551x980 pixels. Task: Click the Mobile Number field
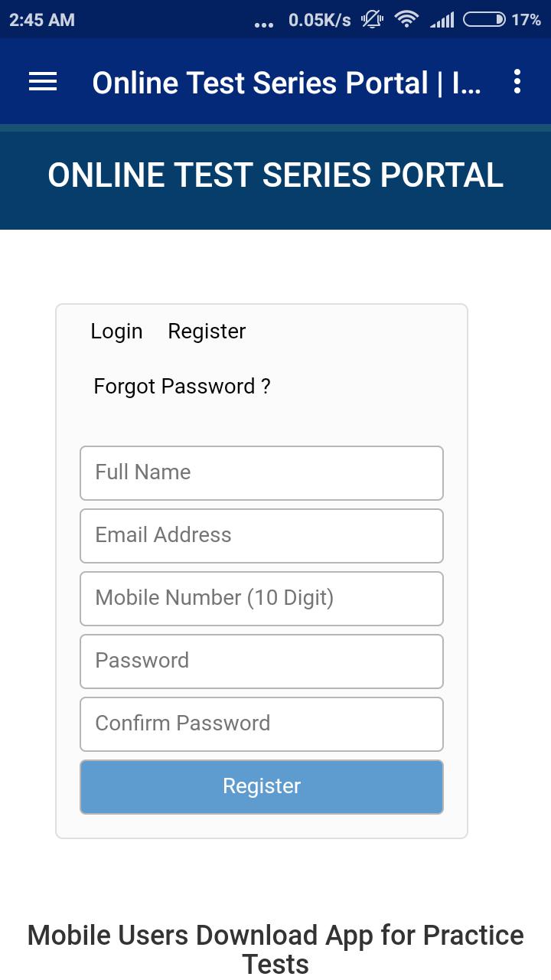point(262,599)
